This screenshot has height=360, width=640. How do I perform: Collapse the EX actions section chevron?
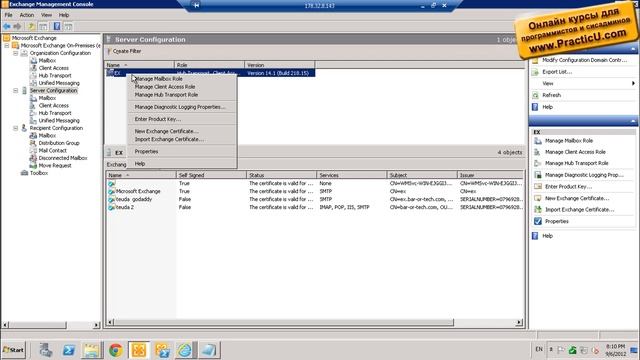point(633,121)
